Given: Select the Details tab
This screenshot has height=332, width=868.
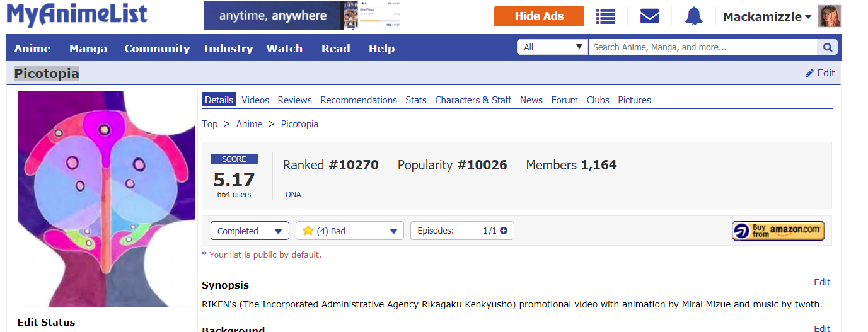Looking at the screenshot, I should [219, 100].
